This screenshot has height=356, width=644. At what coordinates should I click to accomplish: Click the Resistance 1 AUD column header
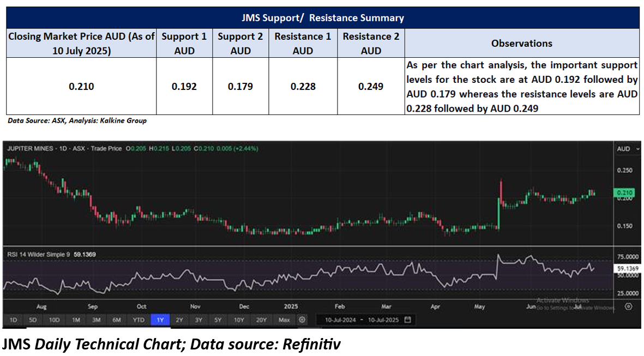pos(303,43)
